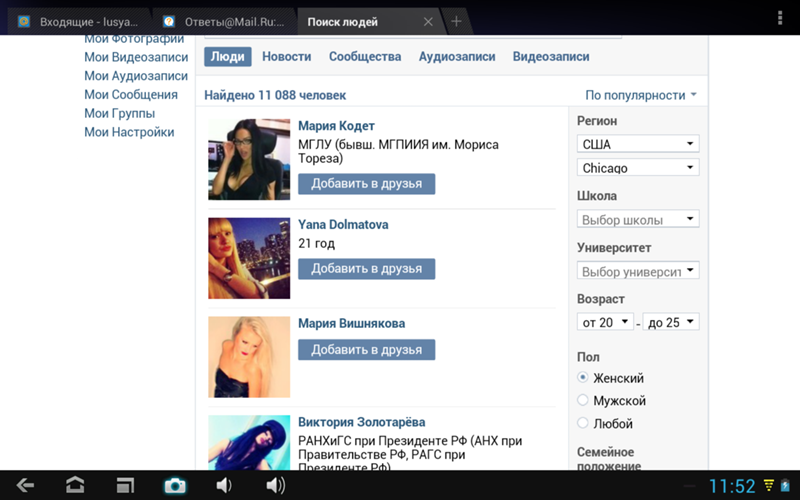Viewport: 800px width, 500px height.
Task: Switch to the Сообщества search tab
Action: click(x=365, y=57)
